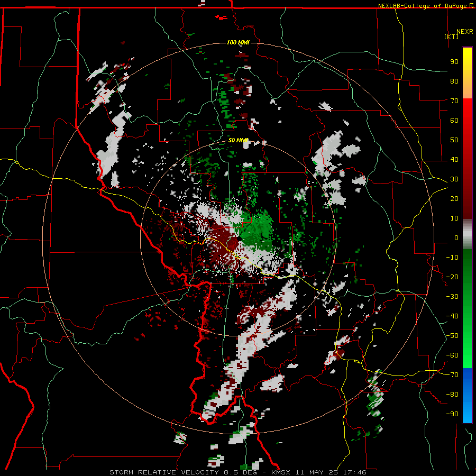Click the -10 value on the velocity scale

click(452, 258)
